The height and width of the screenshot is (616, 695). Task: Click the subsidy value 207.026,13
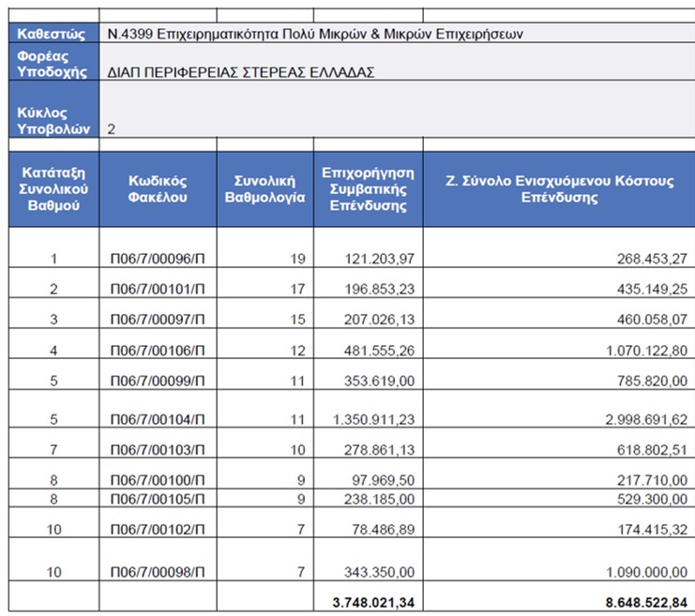pos(380,320)
